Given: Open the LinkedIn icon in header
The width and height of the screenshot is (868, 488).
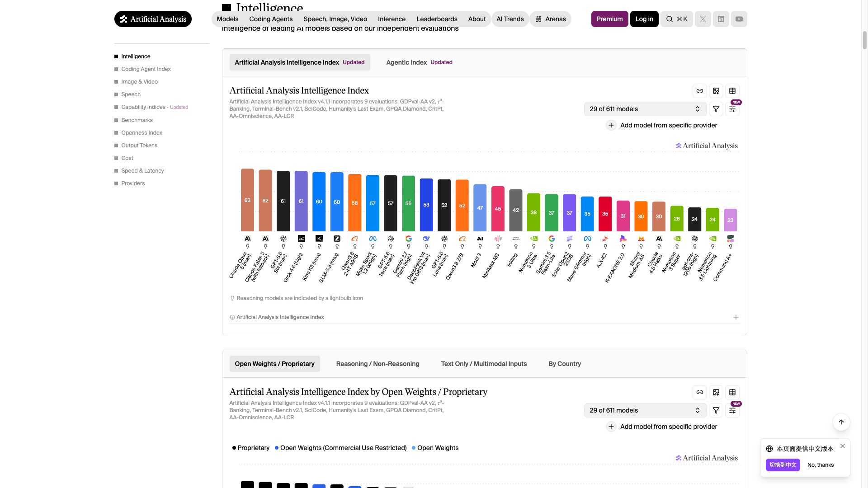Looking at the screenshot, I should coord(721,19).
